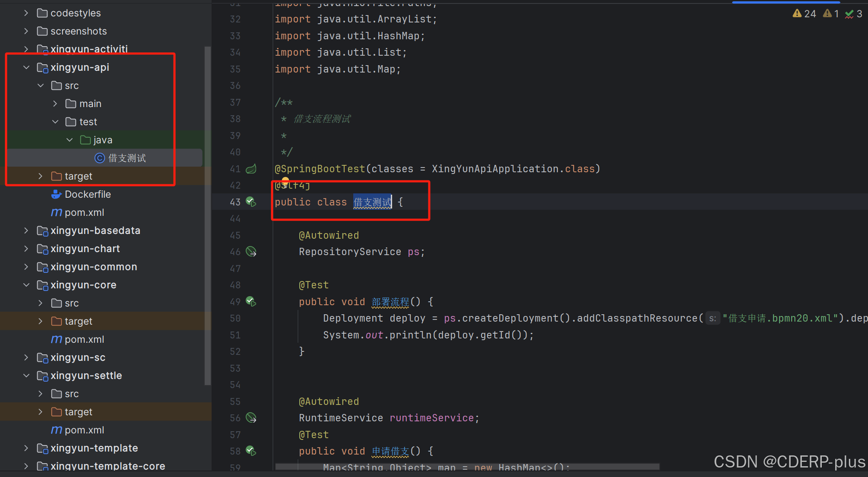Click the autowired dependency gutter icon at RepositoryService
The image size is (868, 477).
[251, 252]
